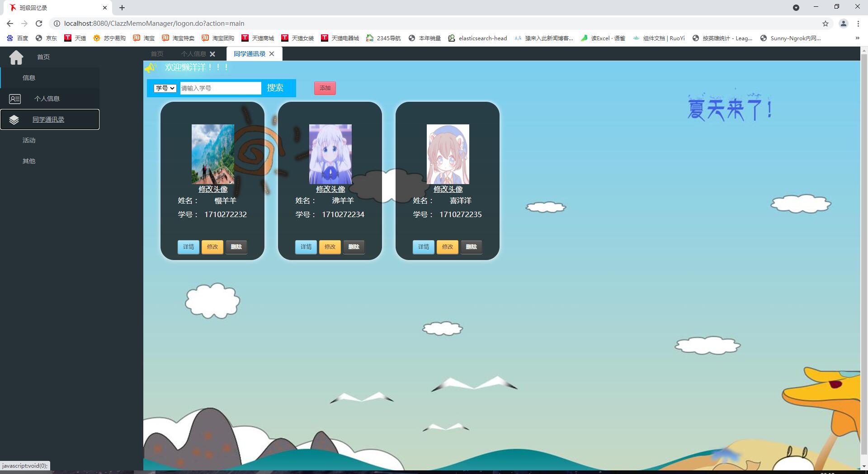This screenshot has height=474, width=868.
Task: Open the 读Excel · 语雀 bookmark
Action: click(x=603, y=38)
